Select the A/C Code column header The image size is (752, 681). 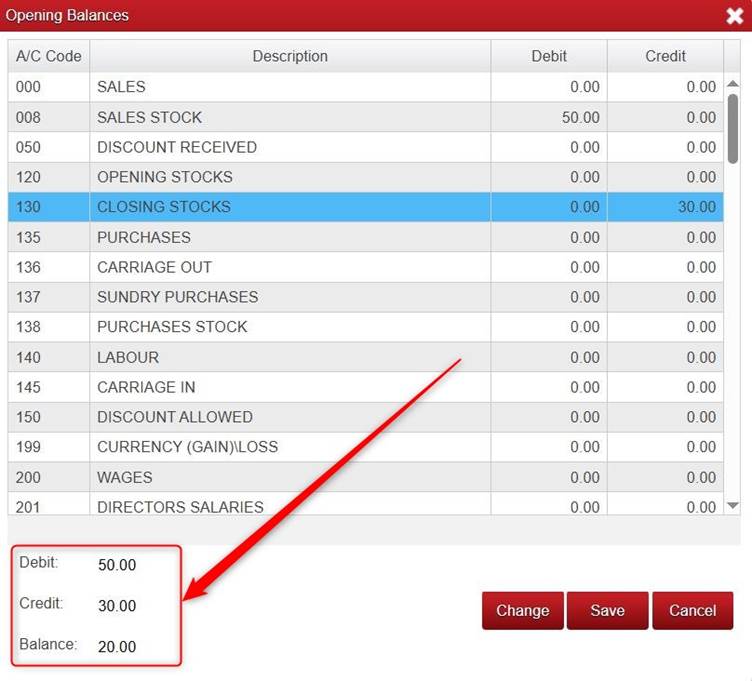pyautogui.click(x=48, y=56)
